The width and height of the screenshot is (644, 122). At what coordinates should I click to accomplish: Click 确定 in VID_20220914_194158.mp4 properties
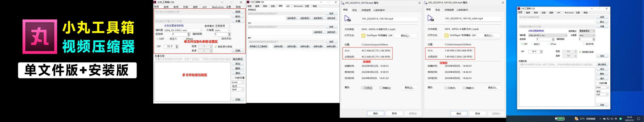coord(375,114)
